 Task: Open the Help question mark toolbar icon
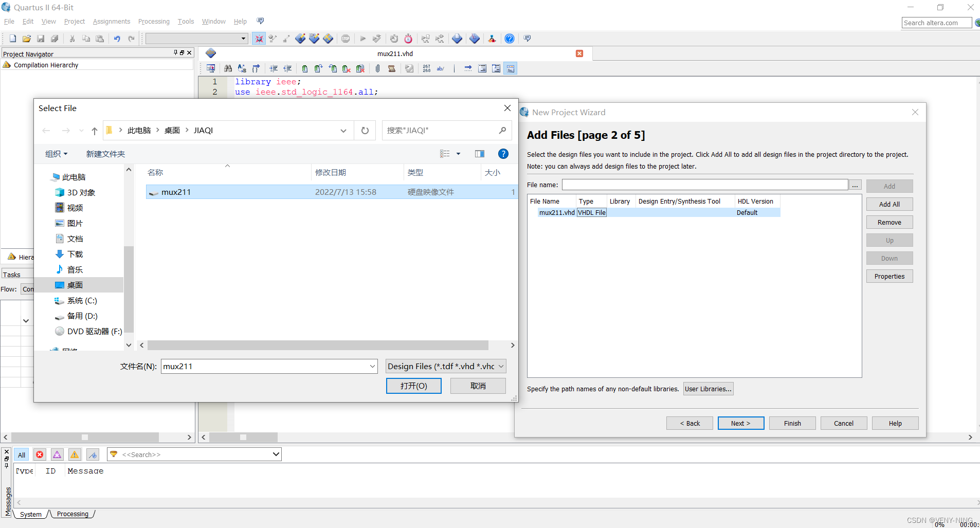click(x=510, y=39)
